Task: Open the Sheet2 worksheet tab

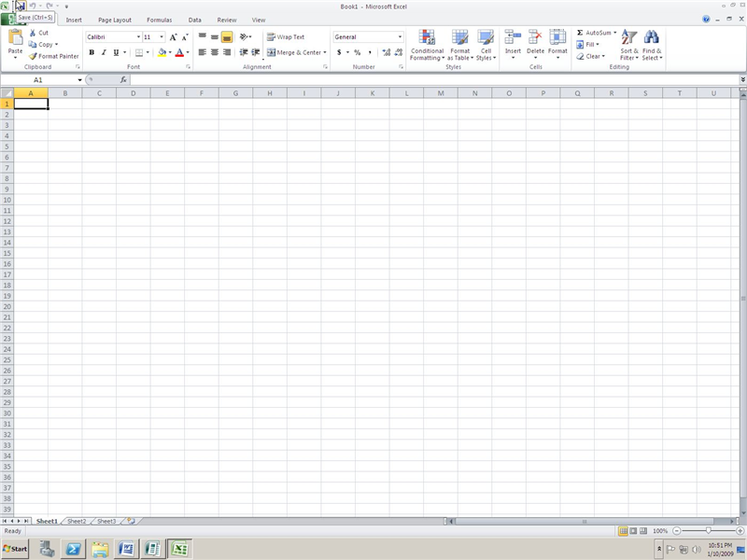Action: point(77,521)
